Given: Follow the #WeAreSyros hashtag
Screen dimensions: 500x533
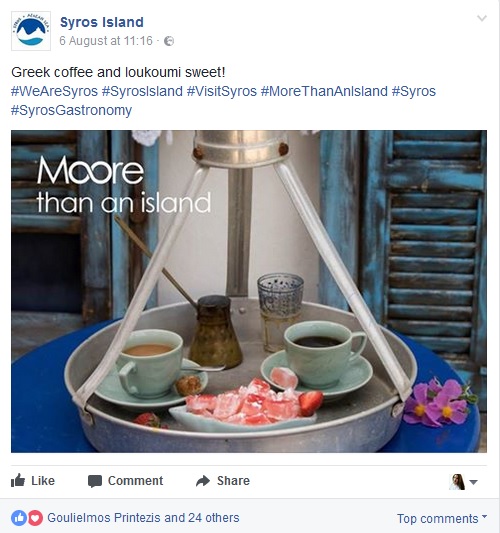Looking at the screenshot, I should click(x=54, y=91).
